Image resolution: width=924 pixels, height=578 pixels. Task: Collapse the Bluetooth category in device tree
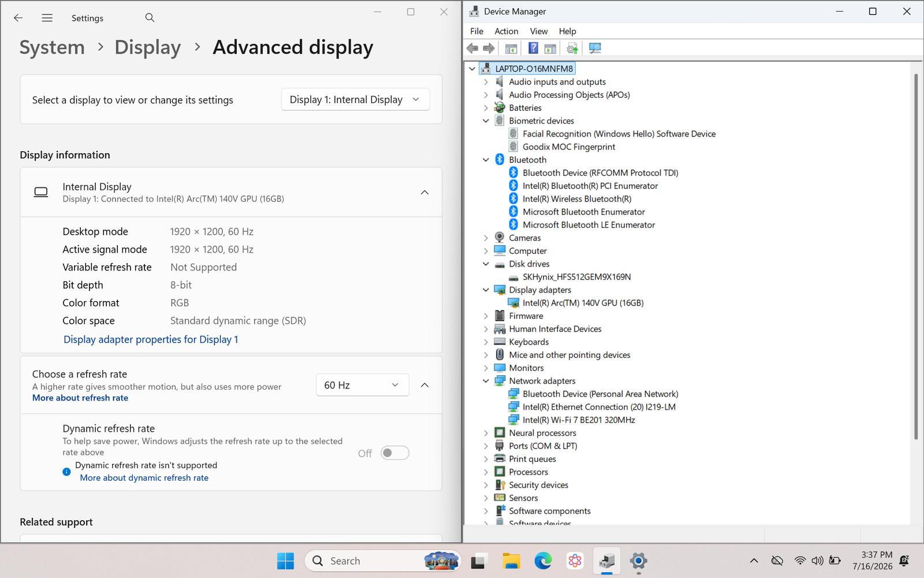(486, 160)
